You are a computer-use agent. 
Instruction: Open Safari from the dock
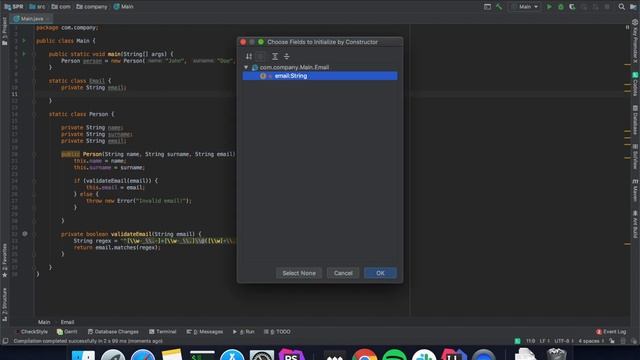coord(143,355)
